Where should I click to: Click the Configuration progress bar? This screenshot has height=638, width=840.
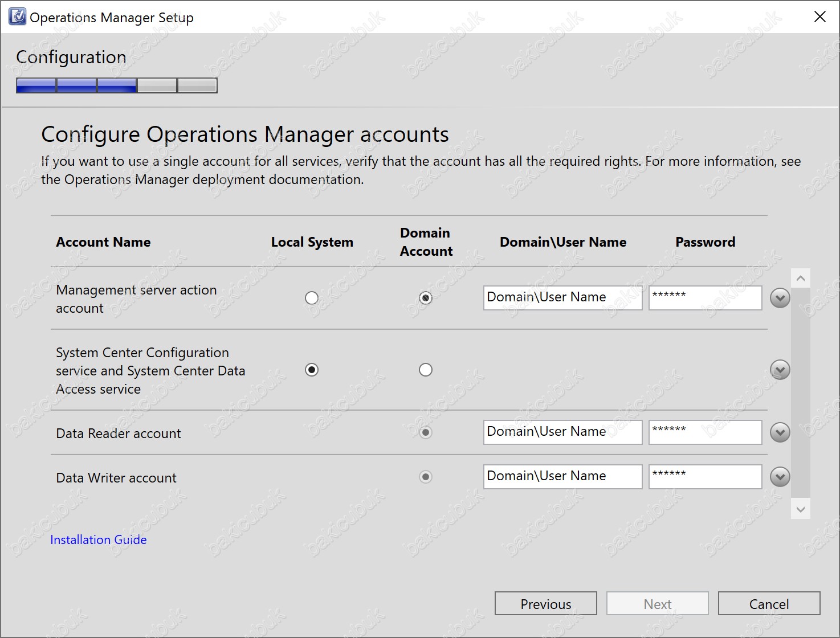pos(117,85)
